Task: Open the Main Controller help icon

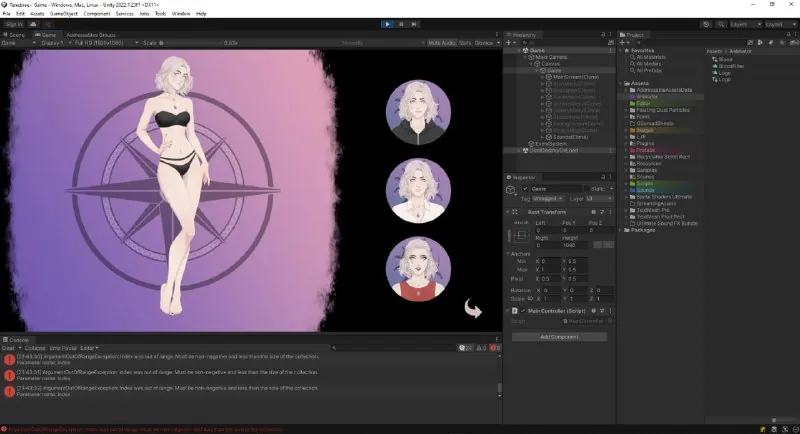Action: click(593, 311)
